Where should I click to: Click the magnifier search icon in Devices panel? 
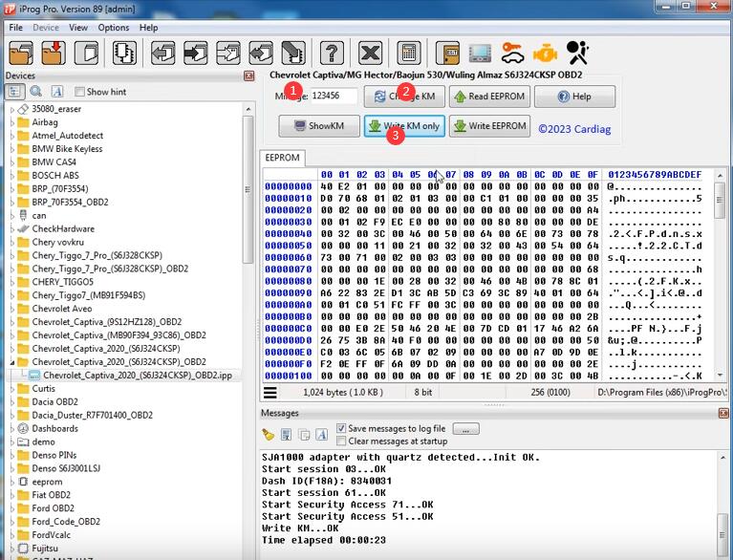pyautogui.click(x=36, y=92)
